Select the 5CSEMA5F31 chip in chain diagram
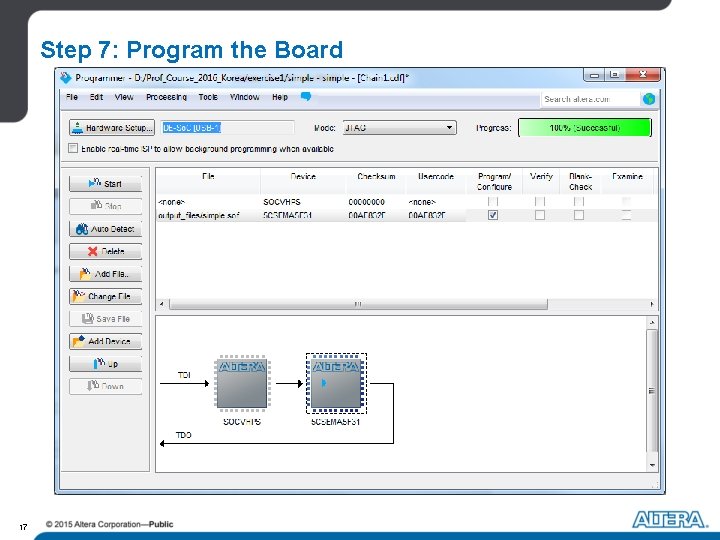This screenshot has height=540, width=720. pyautogui.click(x=336, y=383)
